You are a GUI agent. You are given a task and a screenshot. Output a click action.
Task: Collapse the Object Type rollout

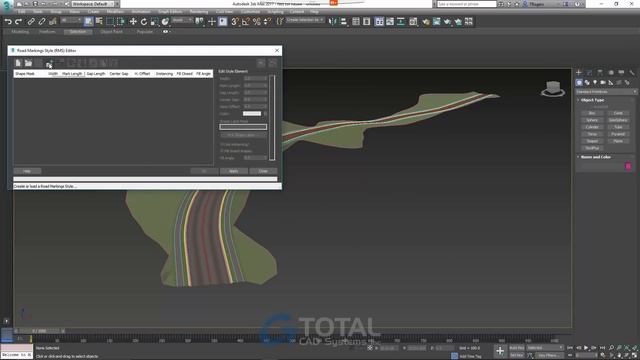[592, 100]
